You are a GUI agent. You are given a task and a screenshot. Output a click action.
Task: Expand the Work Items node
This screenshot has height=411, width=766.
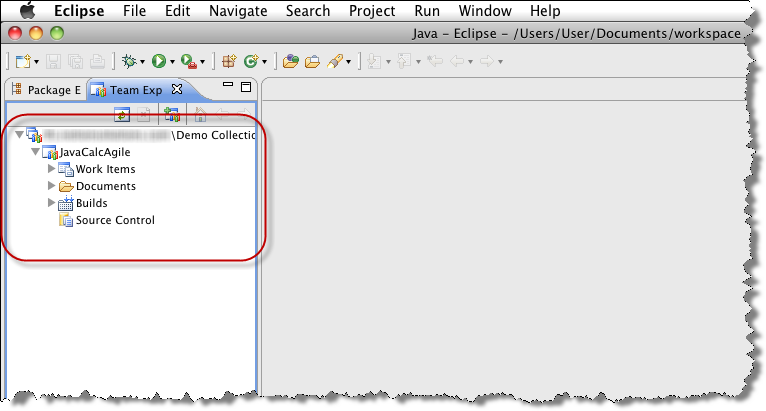[x=51, y=169]
